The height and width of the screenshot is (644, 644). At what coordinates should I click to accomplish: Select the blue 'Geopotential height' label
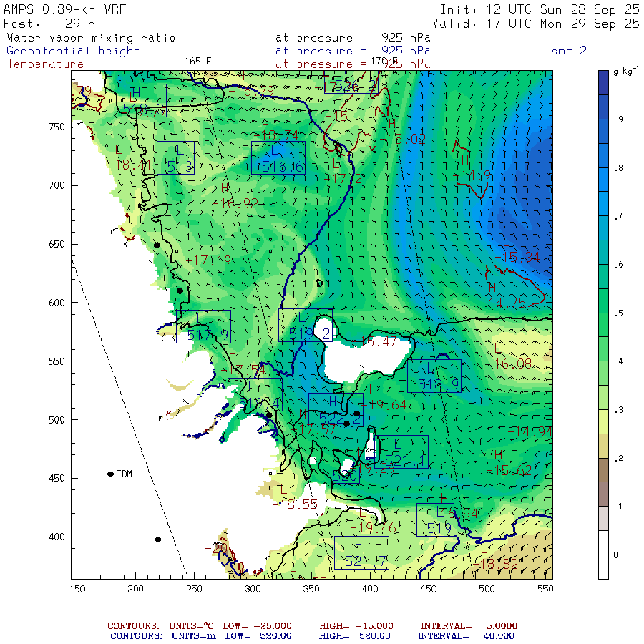point(73,51)
